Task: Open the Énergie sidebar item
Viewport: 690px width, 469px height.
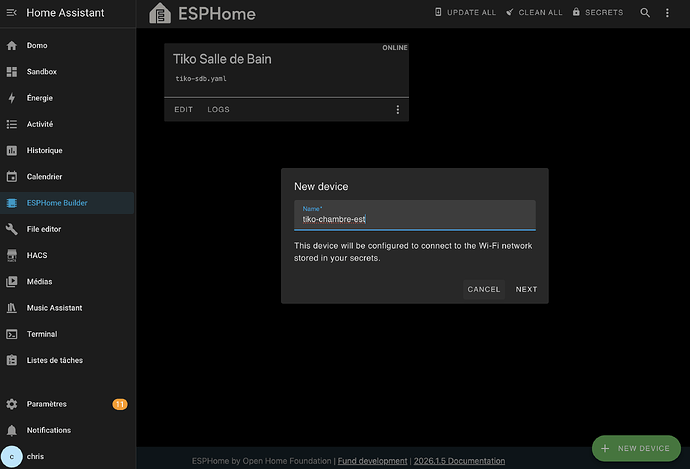Action: [40, 98]
